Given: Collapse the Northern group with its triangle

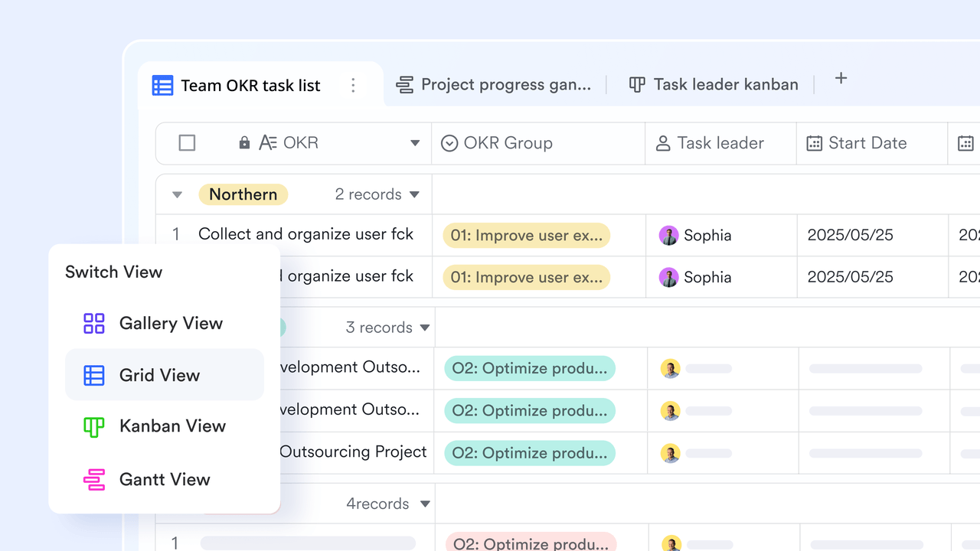Looking at the screenshot, I should (177, 194).
